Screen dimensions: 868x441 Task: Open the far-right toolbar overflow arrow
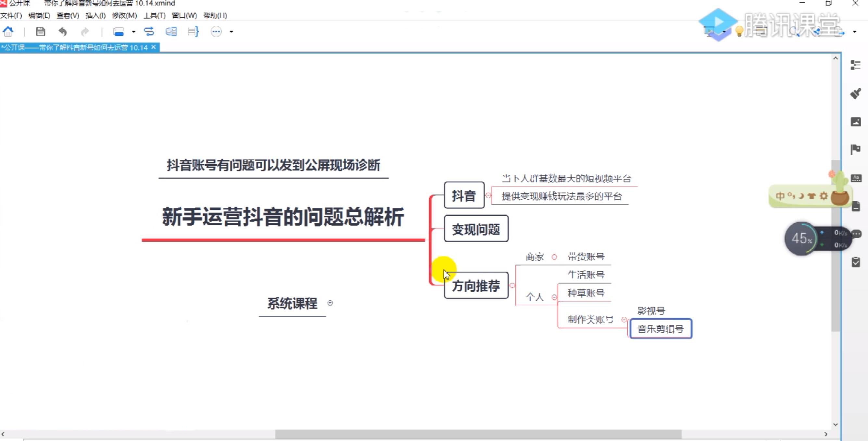tap(854, 32)
